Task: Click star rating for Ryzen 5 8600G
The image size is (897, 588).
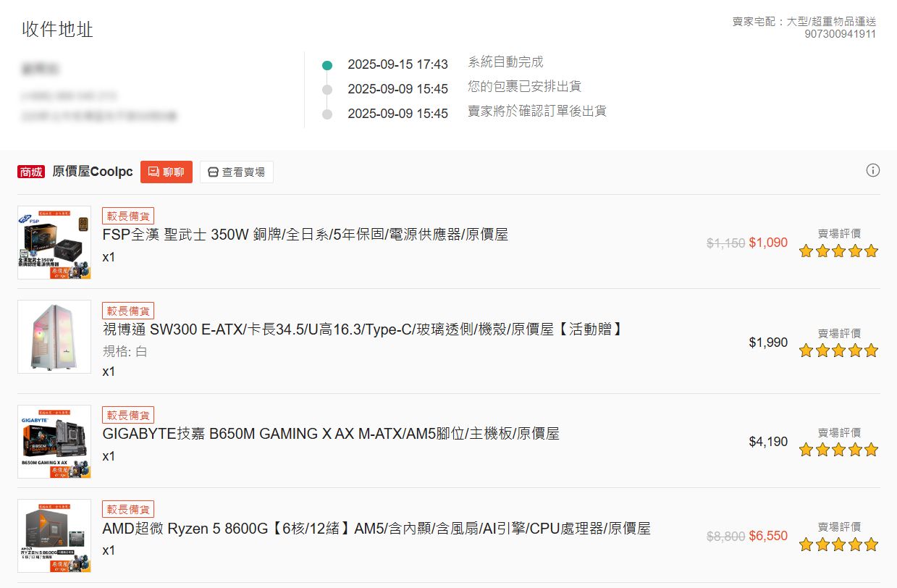Action: coord(838,545)
